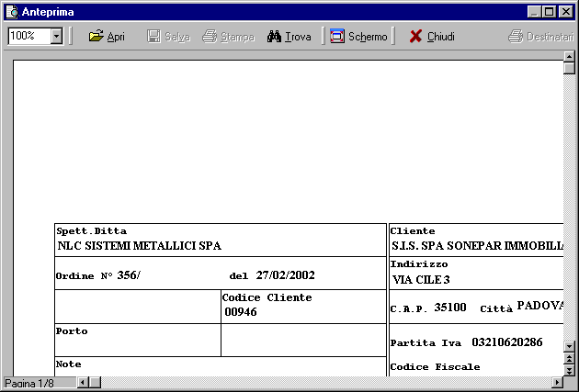Click the Apri open-folder icon

coord(96,36)
